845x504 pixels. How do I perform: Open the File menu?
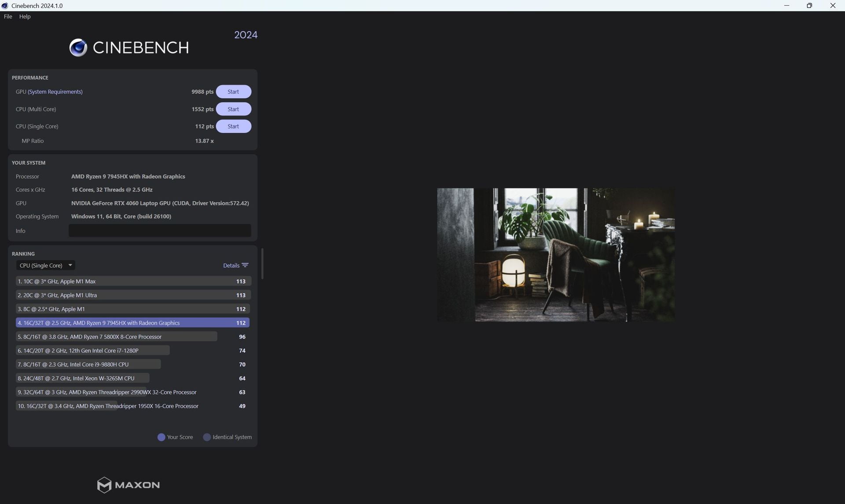click(x=8, y=16)
